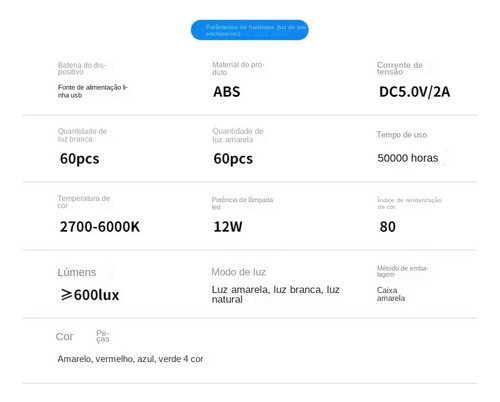Select the Caixa amarela packaging value

coord(391,294)
